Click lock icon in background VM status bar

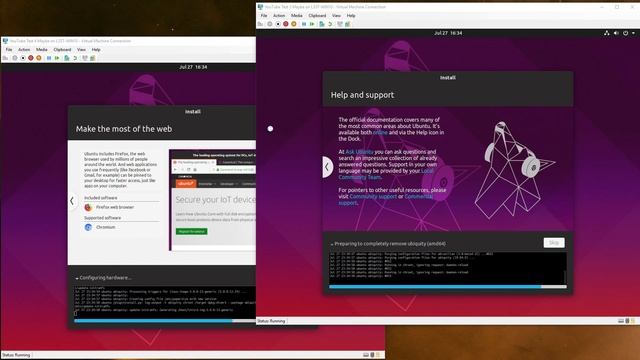tap(378, 355)
